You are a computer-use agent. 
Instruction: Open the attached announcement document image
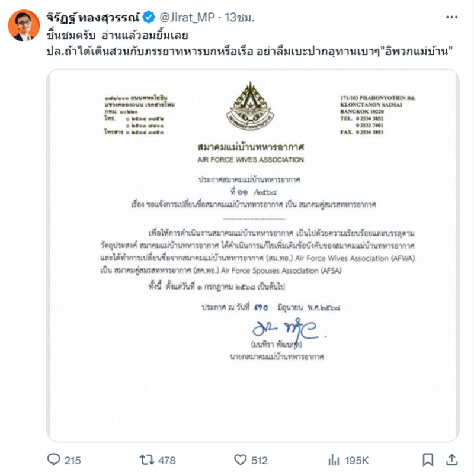253,255
